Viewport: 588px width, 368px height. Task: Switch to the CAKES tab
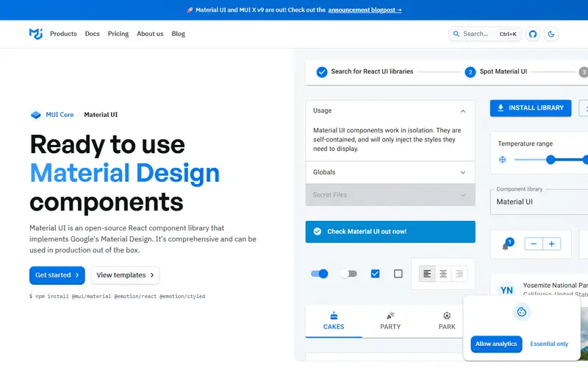point(334,321)
